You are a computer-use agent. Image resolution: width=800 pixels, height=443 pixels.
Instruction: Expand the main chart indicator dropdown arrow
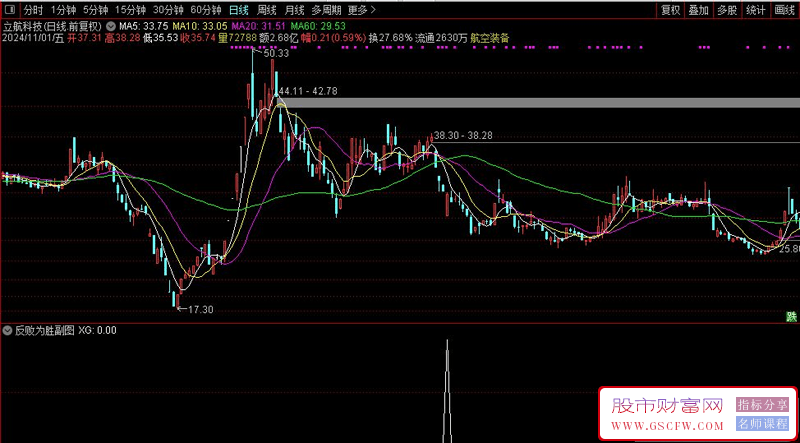pyautogui.click(x=111, y=25)
